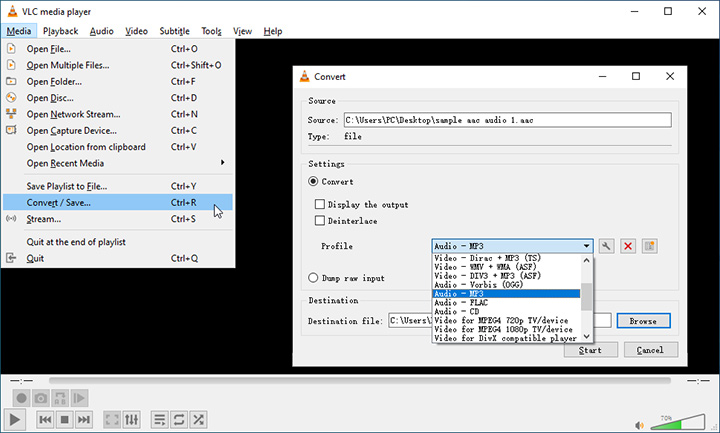Check the Deinterlace option
Image resolution: width=720 pixels, height=433 pixels.
(320, 220)
